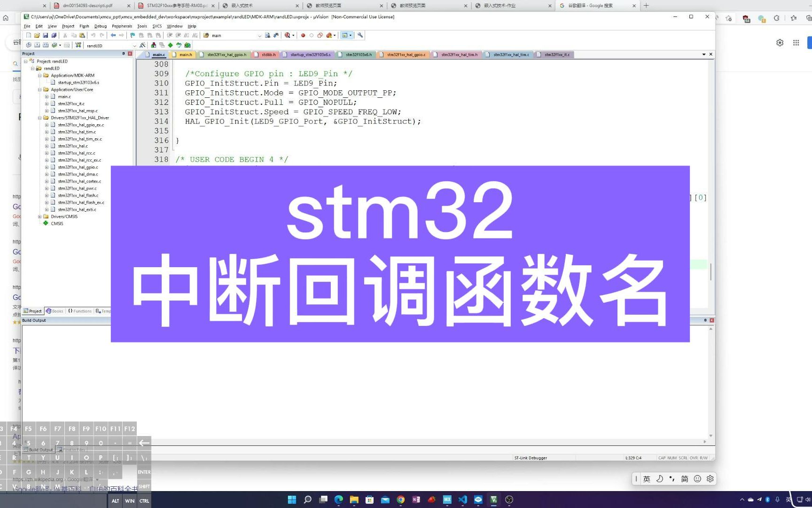Click the Build Output vertical scrollbar
The height and width of the screenshot is (508, 812).
click(x=710, y=382)
